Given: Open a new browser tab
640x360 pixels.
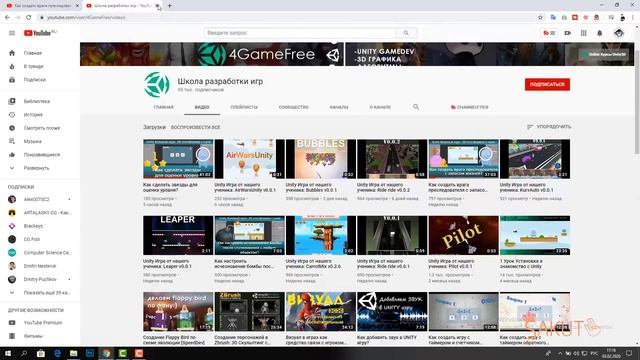Looking at the screenshot, I should click(x=170, y=6).
